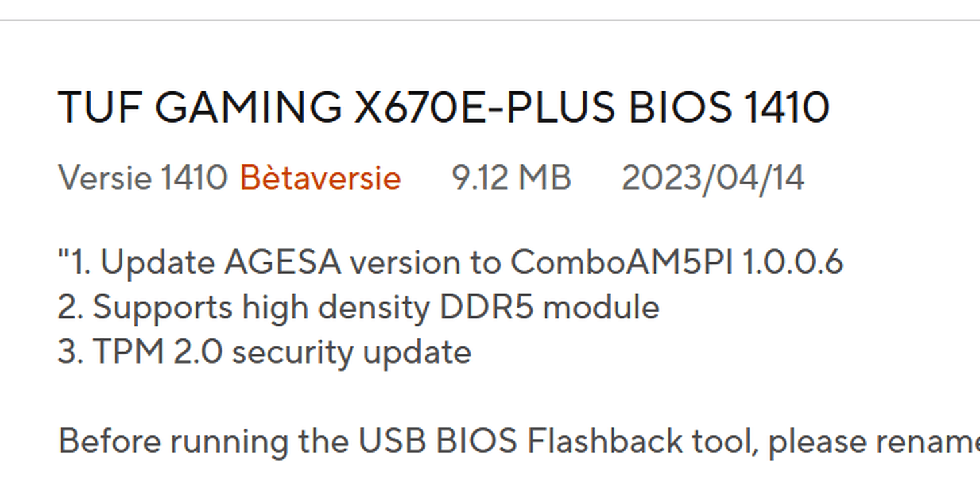Click the USB BIOS Flashback tool text

coord(558,441)
